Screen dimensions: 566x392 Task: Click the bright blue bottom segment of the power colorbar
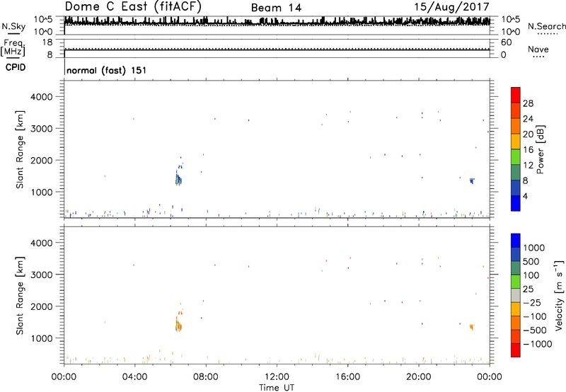[516, 203]
